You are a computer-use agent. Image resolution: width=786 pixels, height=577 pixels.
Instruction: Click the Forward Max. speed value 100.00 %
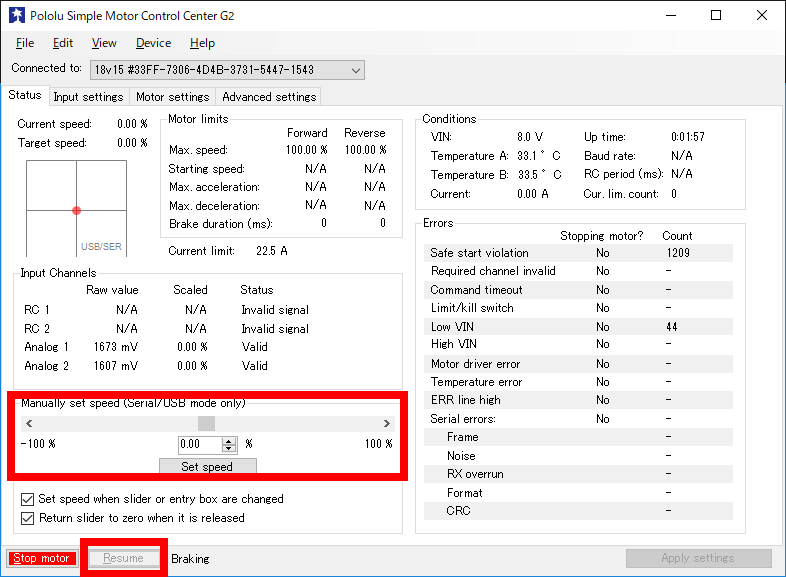pyautogui.click(x=306, y=150)
